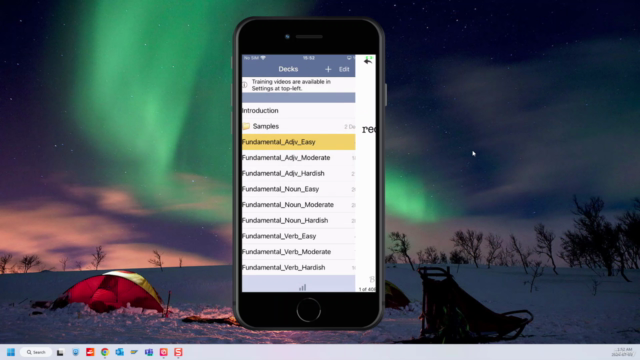
Task: Open the Introduction deck
Action: tap(298, 111)
